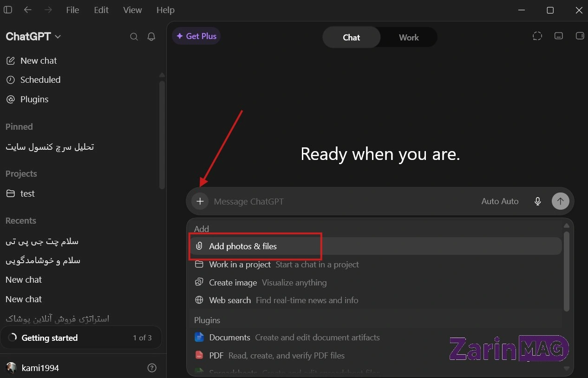Open the help question-mark icon

(152, 368)
